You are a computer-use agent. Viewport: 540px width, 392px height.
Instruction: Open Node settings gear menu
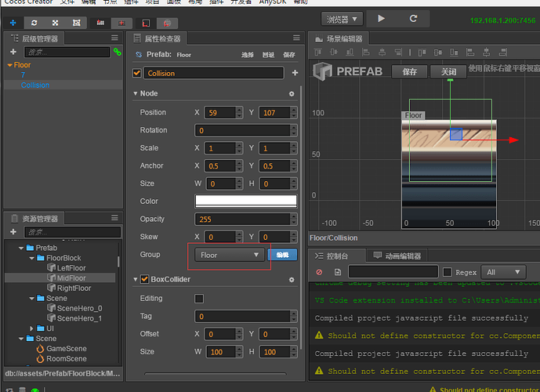click(292, 93)
